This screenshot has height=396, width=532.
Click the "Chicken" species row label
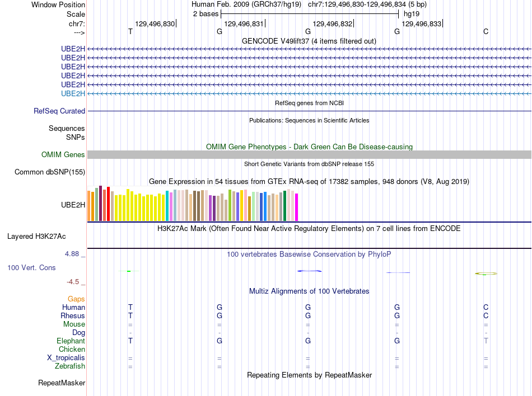click(72, 349)
